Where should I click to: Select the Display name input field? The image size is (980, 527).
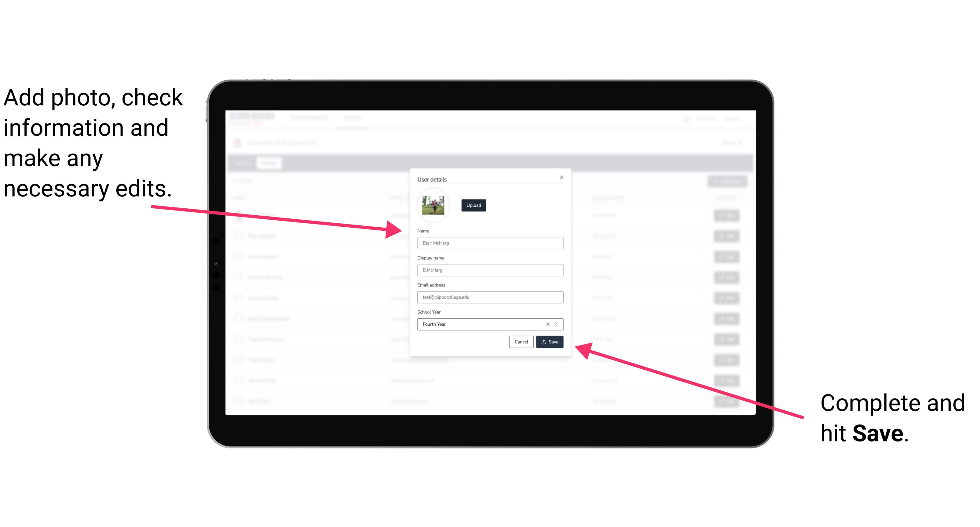pyautogui.click(x=489, y=270)
